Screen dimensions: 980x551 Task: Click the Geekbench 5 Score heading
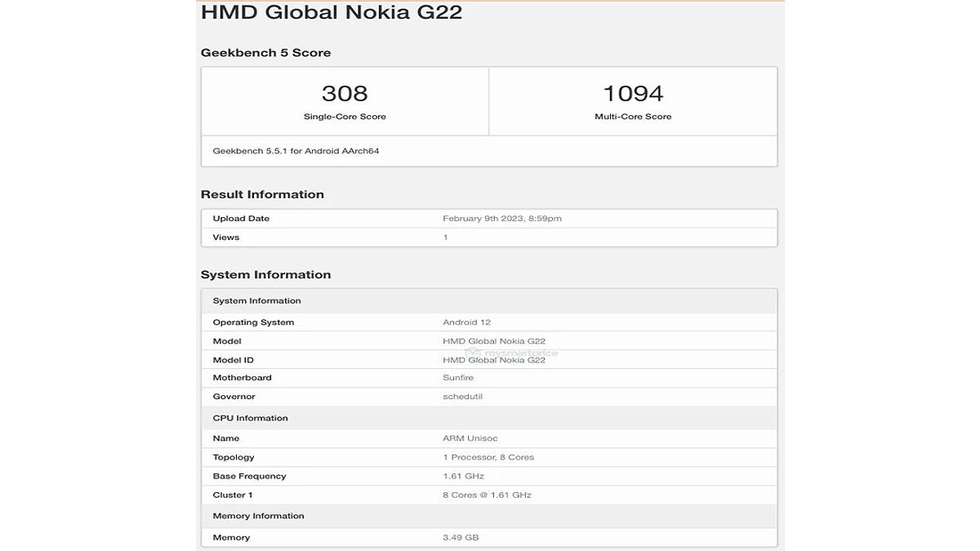(265, 52)
